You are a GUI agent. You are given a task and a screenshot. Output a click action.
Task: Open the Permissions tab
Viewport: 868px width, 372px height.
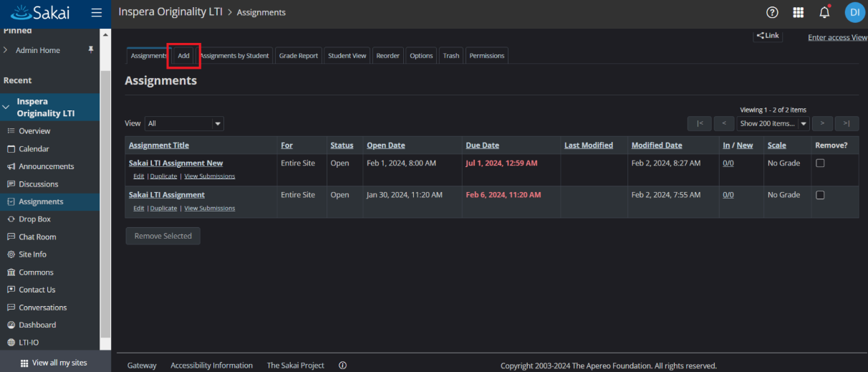pyautogui.click(x=487, y=55)
